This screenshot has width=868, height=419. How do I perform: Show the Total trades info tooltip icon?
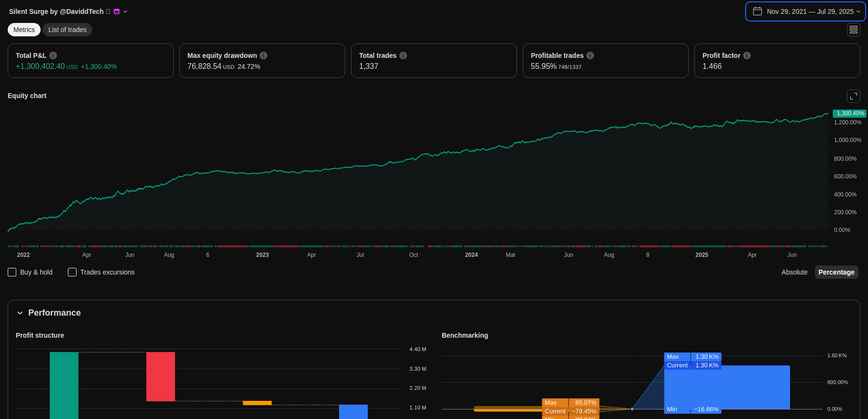[x=403, y=55]
